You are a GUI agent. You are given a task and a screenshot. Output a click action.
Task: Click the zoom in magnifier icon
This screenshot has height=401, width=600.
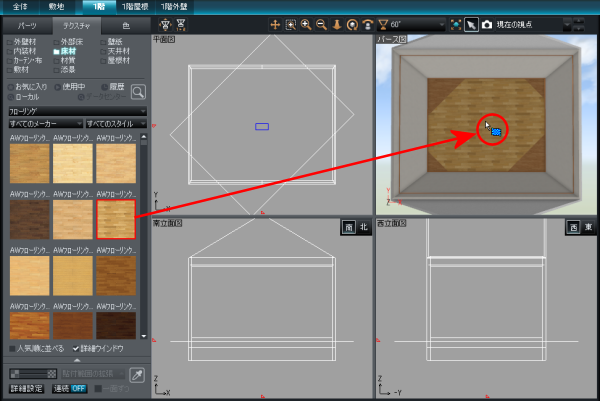pyautogui.click(x=305, y=23)
